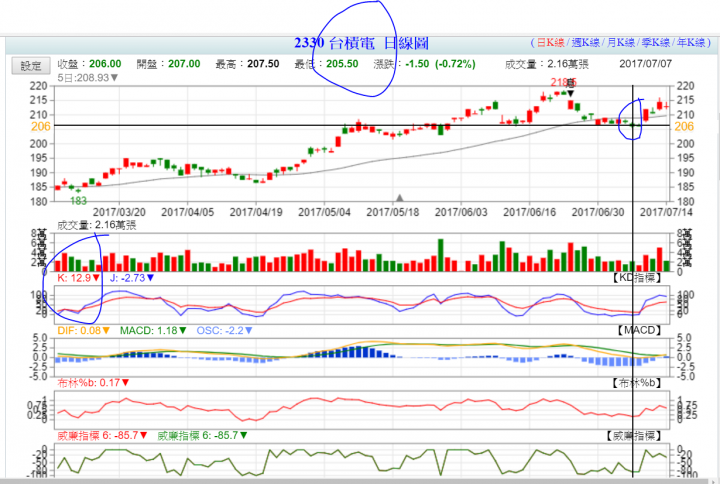Switch to 週K線 weekly chart

click(585, 43)
